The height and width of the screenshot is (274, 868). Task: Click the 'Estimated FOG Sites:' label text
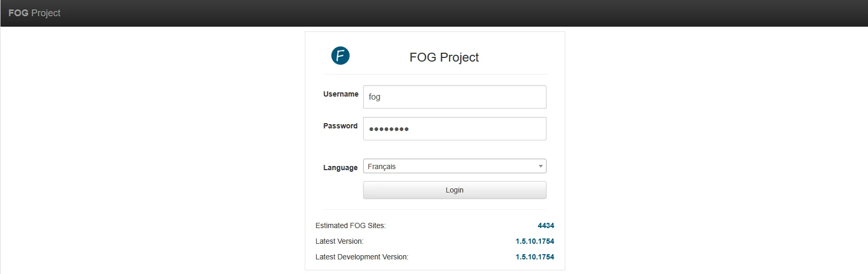350,225
